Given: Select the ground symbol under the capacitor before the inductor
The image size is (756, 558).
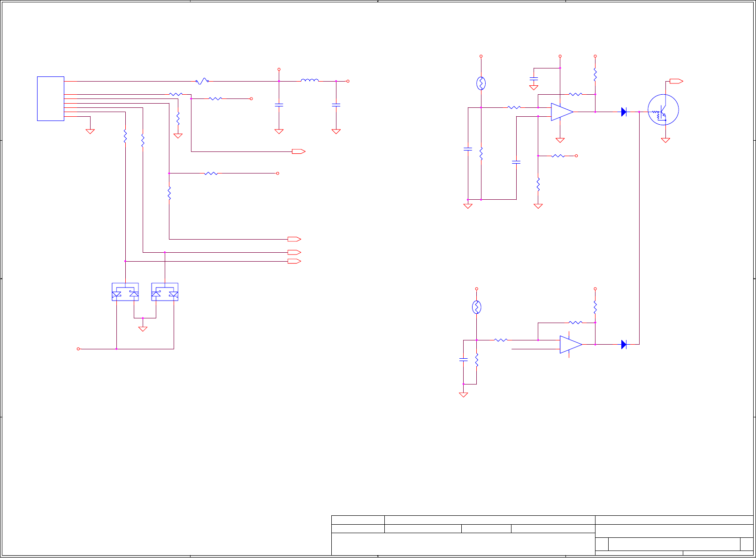Looking at the screenshot, I should point(279,132).
